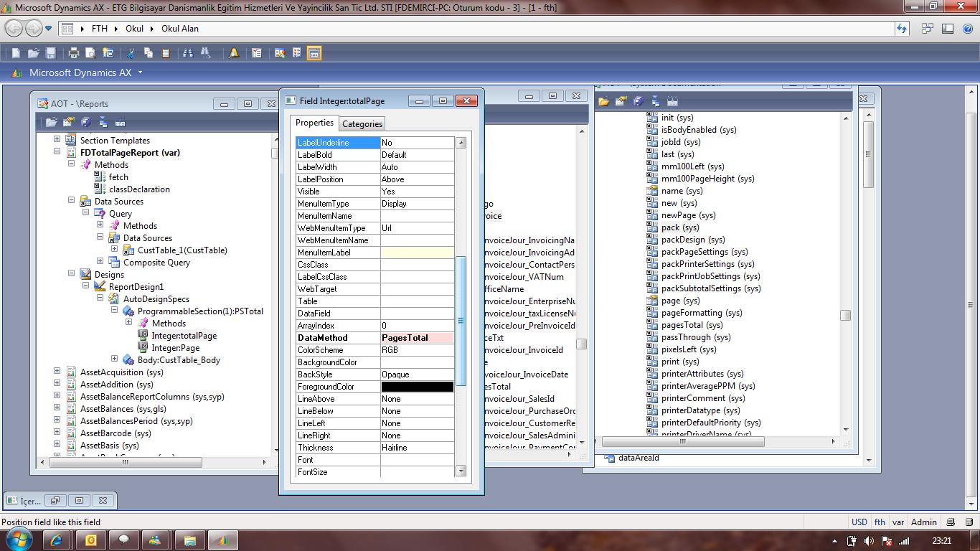
Task: Open the Microsoft Dynamics AX menu dropdown
Action: tap(140, 72)
